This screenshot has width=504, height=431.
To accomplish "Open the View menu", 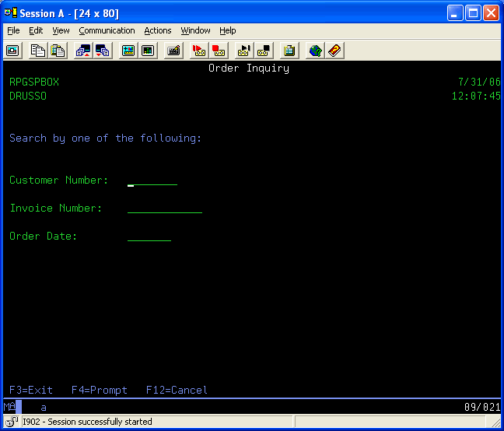I will tap(61, 30).
